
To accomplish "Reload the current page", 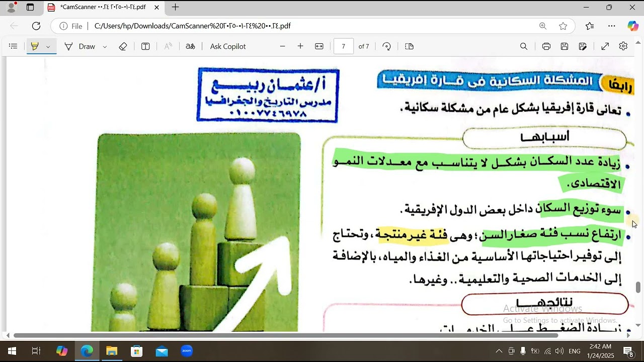I will click(x=36, y=26).
